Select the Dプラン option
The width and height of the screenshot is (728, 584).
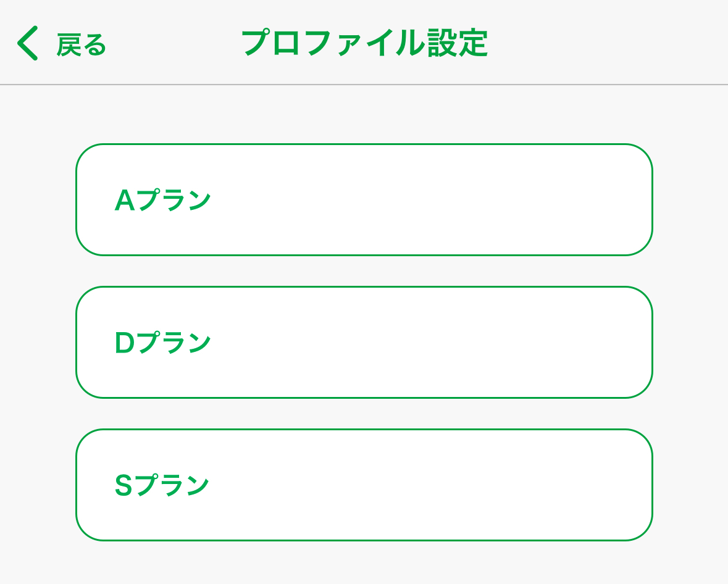pyautogui.click(x=364, y=342)
